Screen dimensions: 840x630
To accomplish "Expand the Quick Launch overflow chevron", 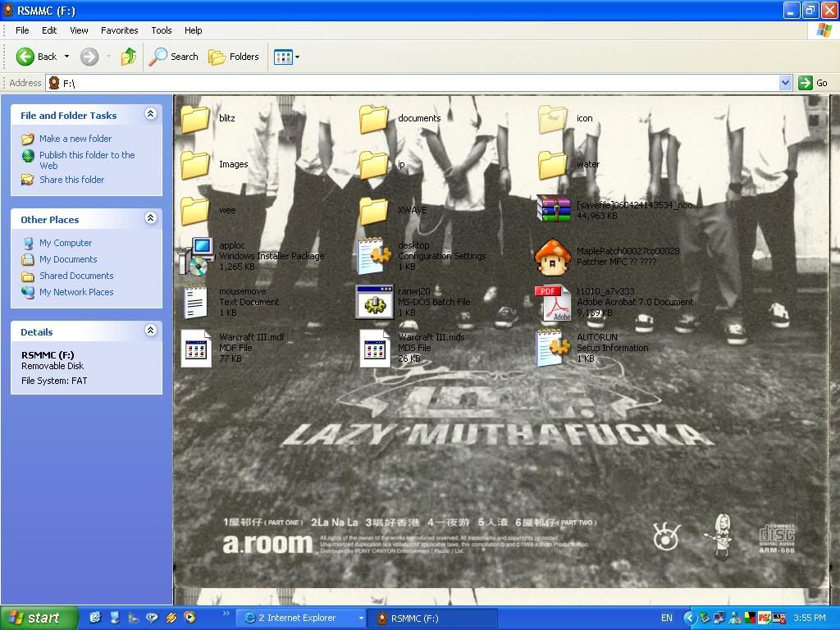I will [226, 614].
